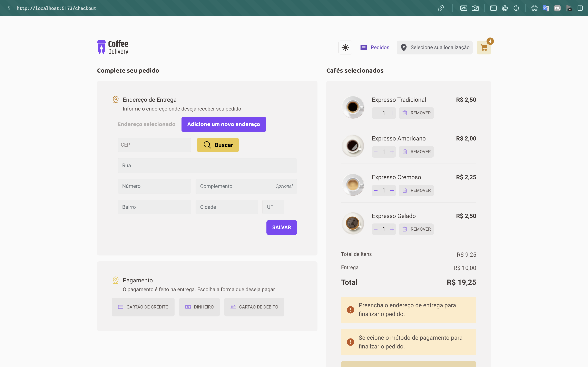The width and height of the screenshot is (588, 367).
Task: Decrease Expresso Americano quantity with minus
Action: [x=376, y=152]
